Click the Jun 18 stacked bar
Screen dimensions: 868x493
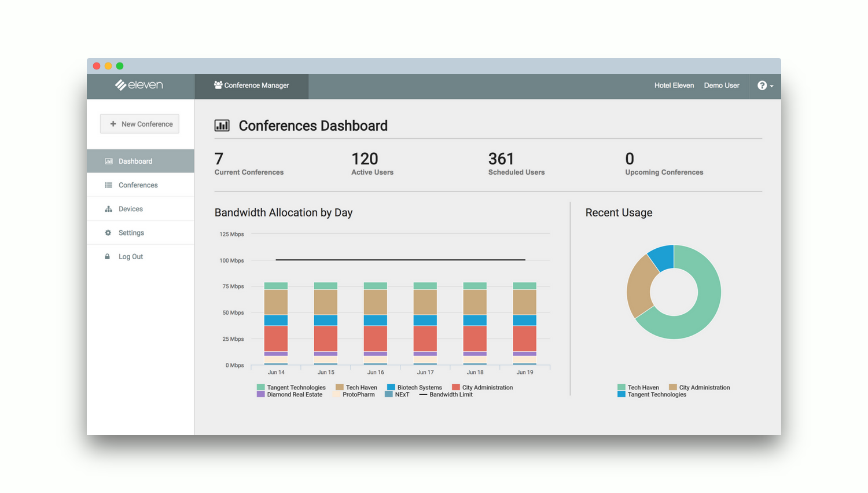[x=475, y=323]
